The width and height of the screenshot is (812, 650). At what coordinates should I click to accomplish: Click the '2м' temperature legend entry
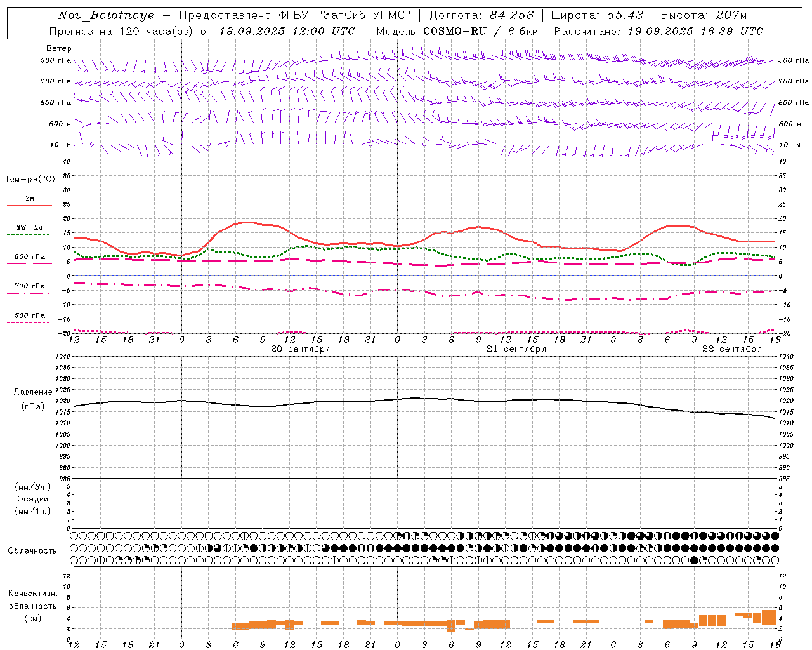point(30,199)
